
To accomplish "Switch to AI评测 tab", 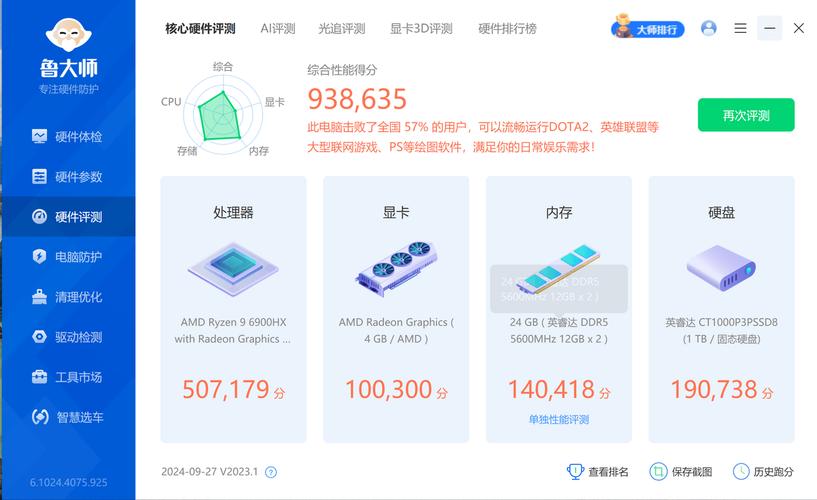I will (x=278, y=29).
